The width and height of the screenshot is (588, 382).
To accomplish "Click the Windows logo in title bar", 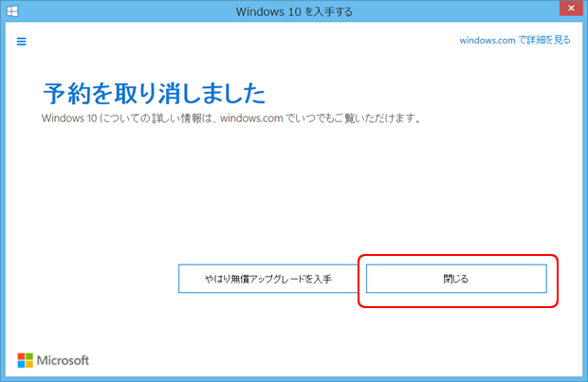I will click(12, 11).
